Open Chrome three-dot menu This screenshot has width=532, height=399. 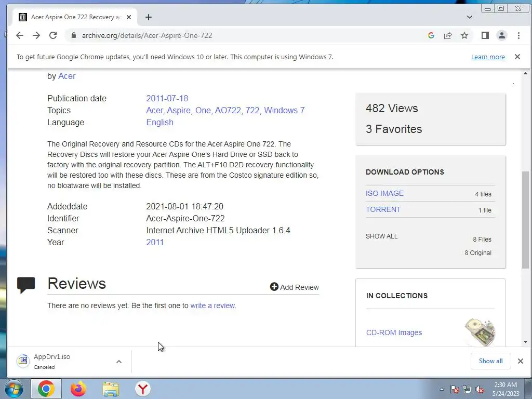[518, 35]
